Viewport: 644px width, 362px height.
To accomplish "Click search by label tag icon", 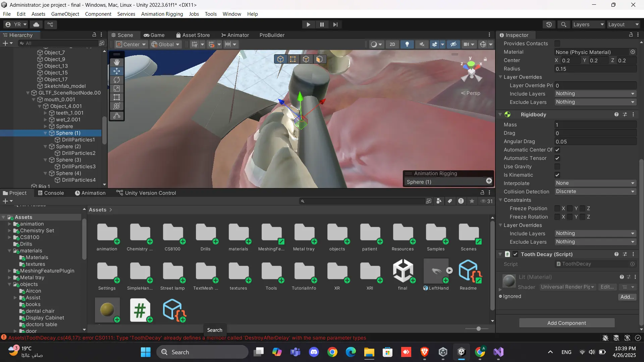I will pos(450,201).
